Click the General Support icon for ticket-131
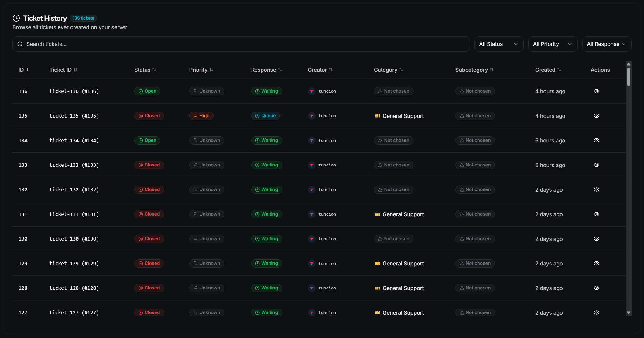Viewport: 644px width, 338px height. tap(377, 214)
